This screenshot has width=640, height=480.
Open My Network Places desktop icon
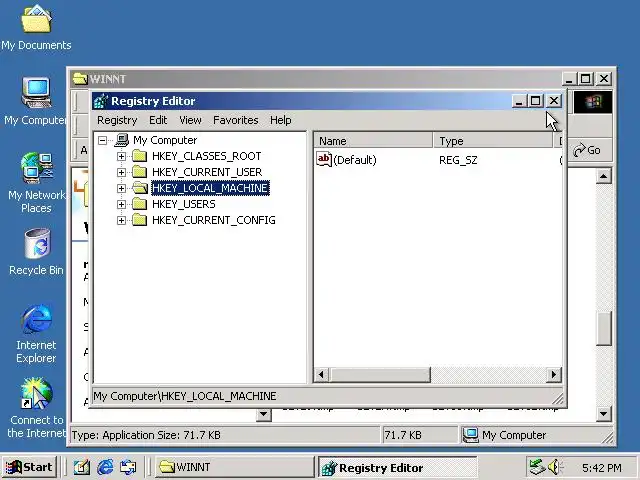tap(36, 182)
